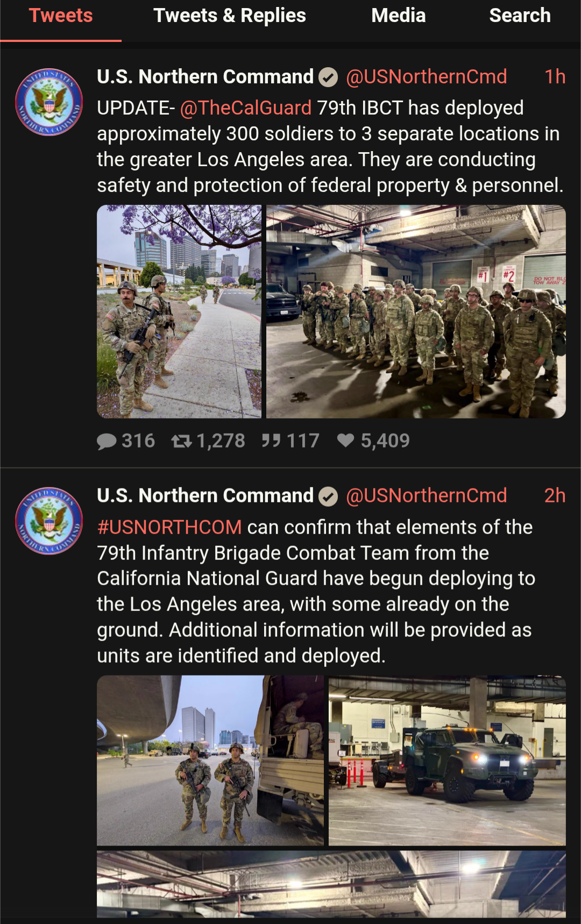The image size is (581, 924).
Task: Open the Media tab
Action: pyautogui.click(x=399, y=16)
